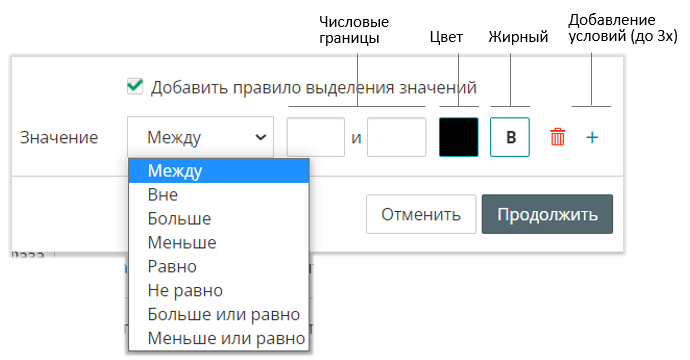Viewport: 690px width, 360px height.
Task: Choose 'Равно' in the dropdown
Action: tap(219, 266)
